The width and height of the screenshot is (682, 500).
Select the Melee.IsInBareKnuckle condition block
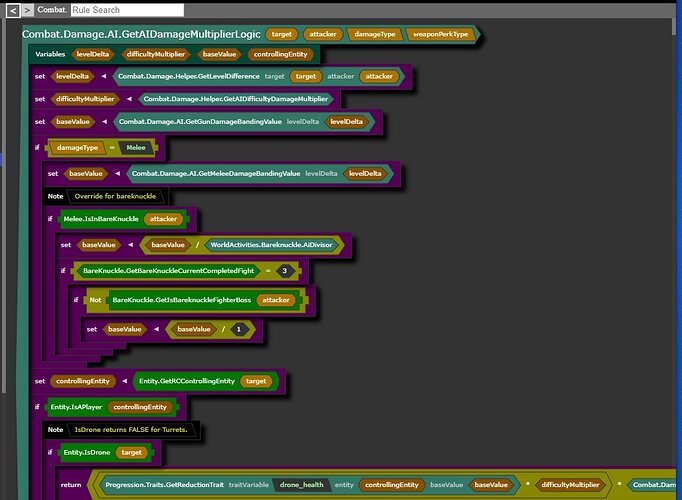coord(100,218)
